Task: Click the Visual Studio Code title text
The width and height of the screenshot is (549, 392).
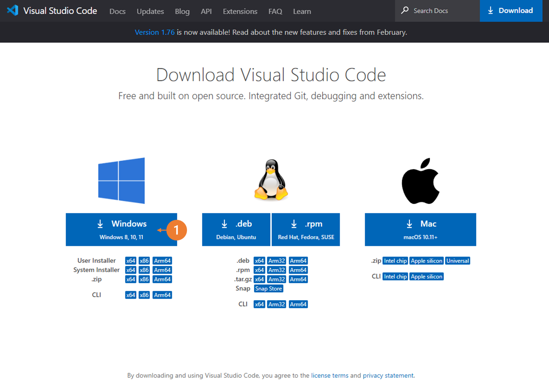Action: pyautogui.click(x=60, y=11)
